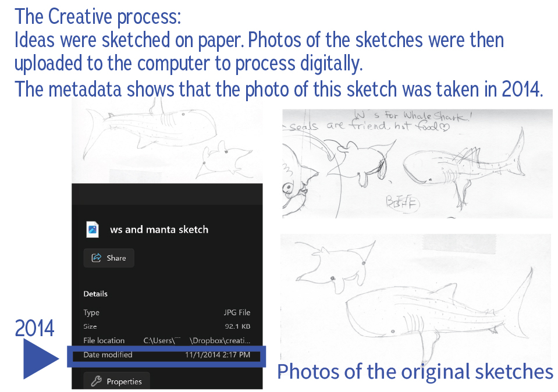Screen dimensions: 558x392
Task: Open the 'W is for Whale Shark' sketch
Action: (417, 163)
